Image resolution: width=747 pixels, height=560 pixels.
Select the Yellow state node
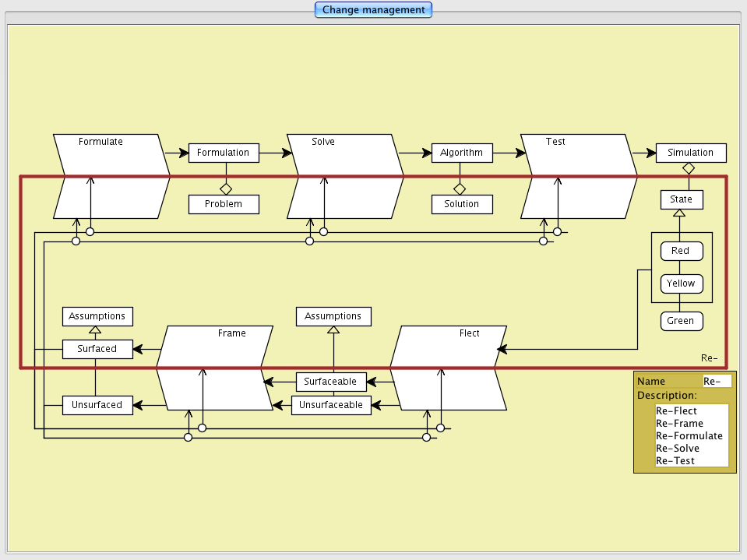tap(681, 284)
